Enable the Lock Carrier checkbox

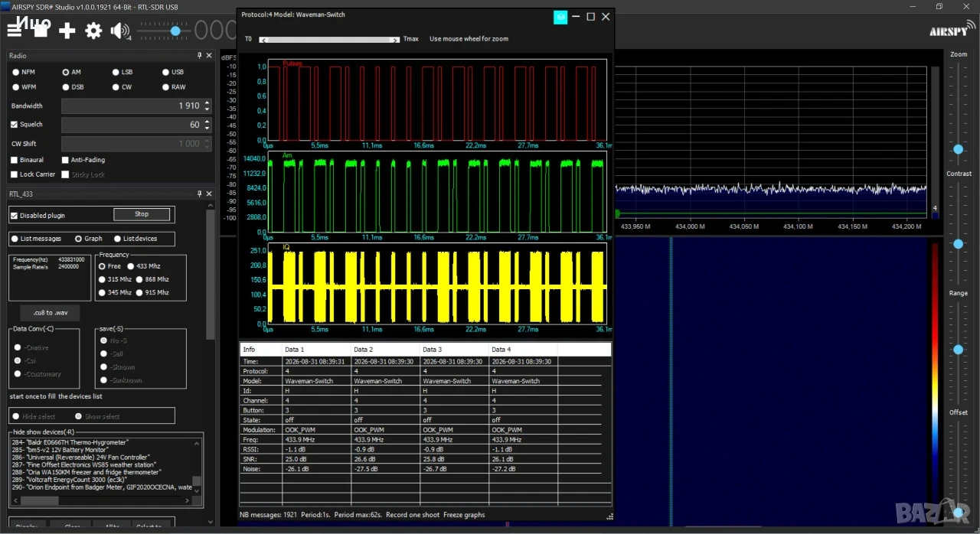point(15,174)
